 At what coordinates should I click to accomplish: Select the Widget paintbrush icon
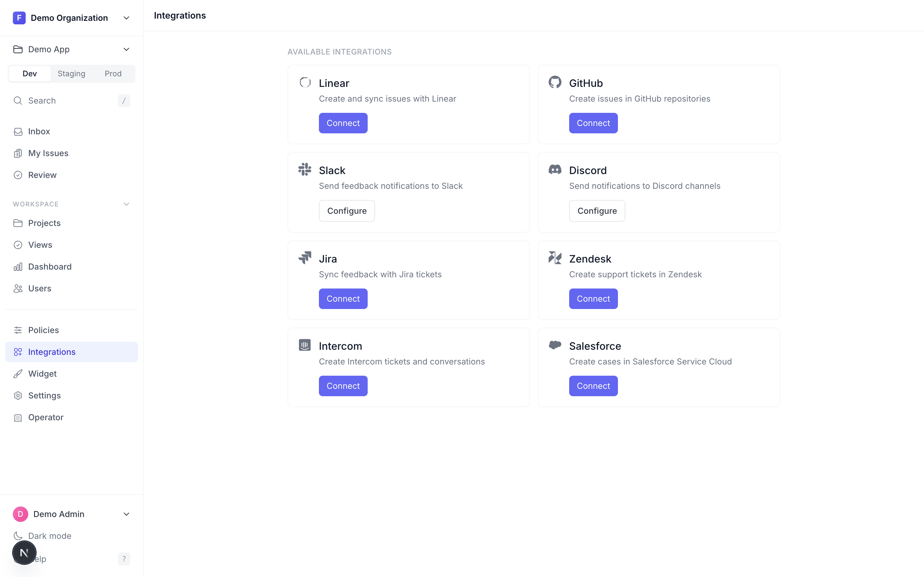tap(18, 373)
